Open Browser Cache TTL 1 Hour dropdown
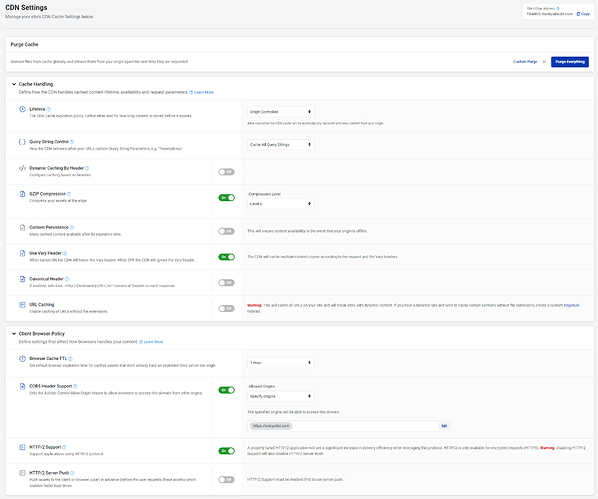 tap(281, 362)
